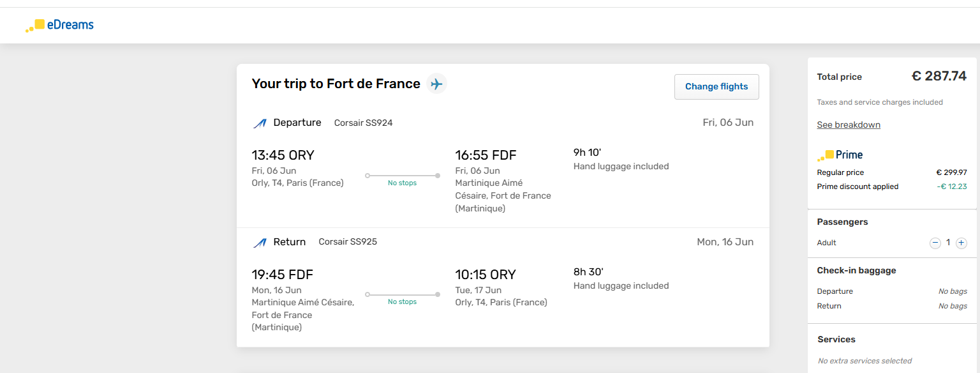The width and height of the screenshot is (980, 373).
Task: Select the Return baggage 'No bags' row
Action: (x=892, y=306)
